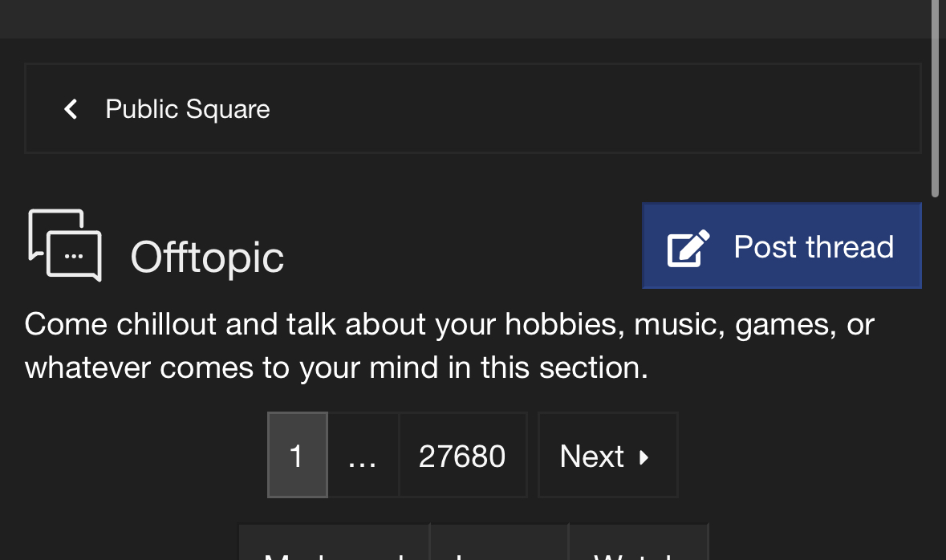Click the middle button between Mark read and Watch
Viewport: 946px width, 560px height.
[x=499, y=546]
